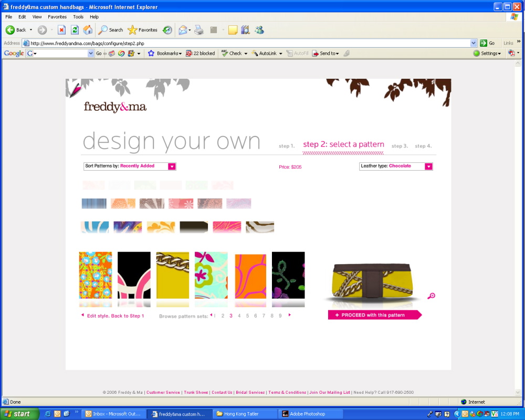Expand the Links toolbar chevron
This screenshot has width=525, height=420.
[x=519, y=41]
